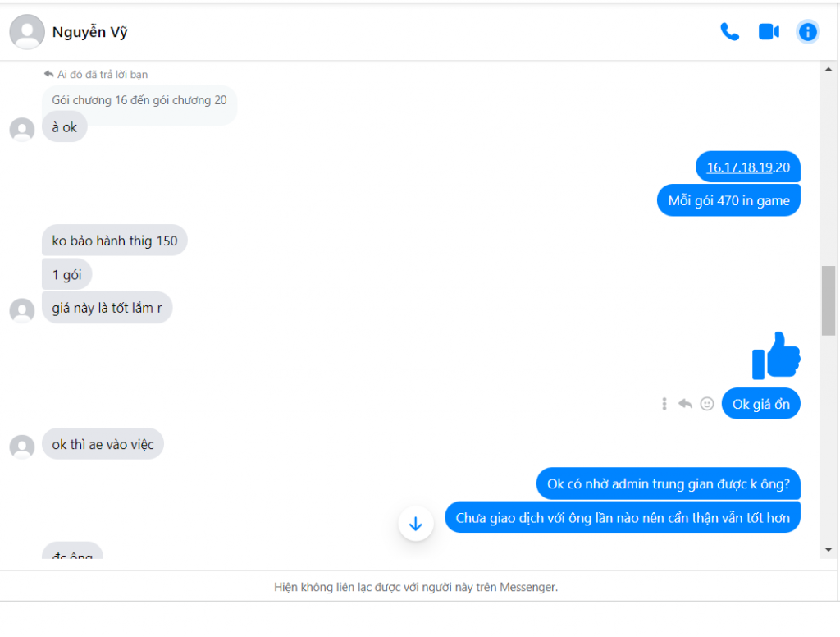Click the 'ok thì ae vào việc' bubble
The image size is (840, 637).
tap(103, 444)
